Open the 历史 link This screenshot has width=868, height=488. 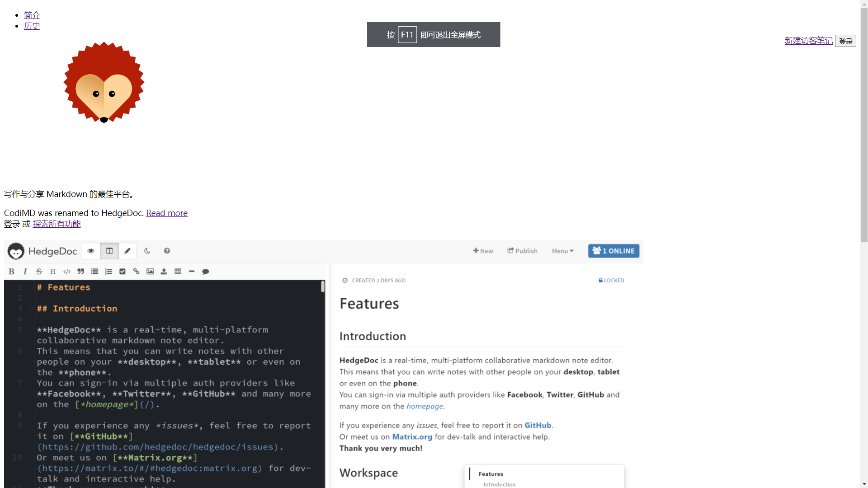pos(31,26)
